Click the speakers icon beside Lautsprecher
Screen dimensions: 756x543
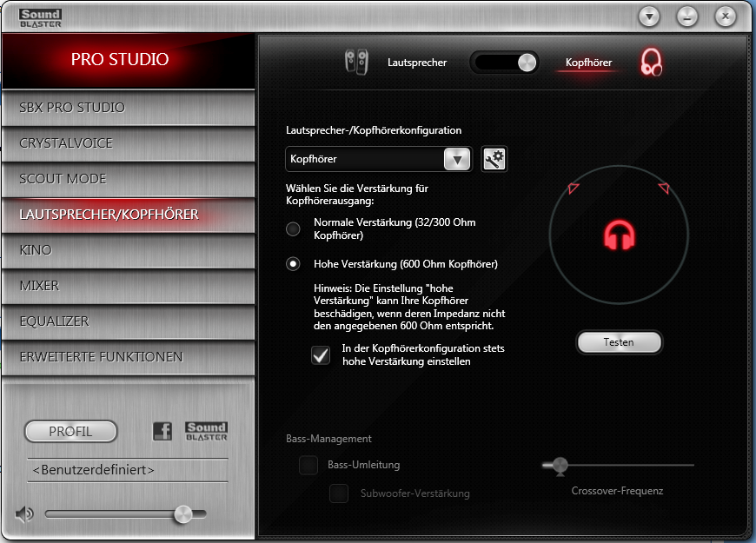click(x=357, y=63)
